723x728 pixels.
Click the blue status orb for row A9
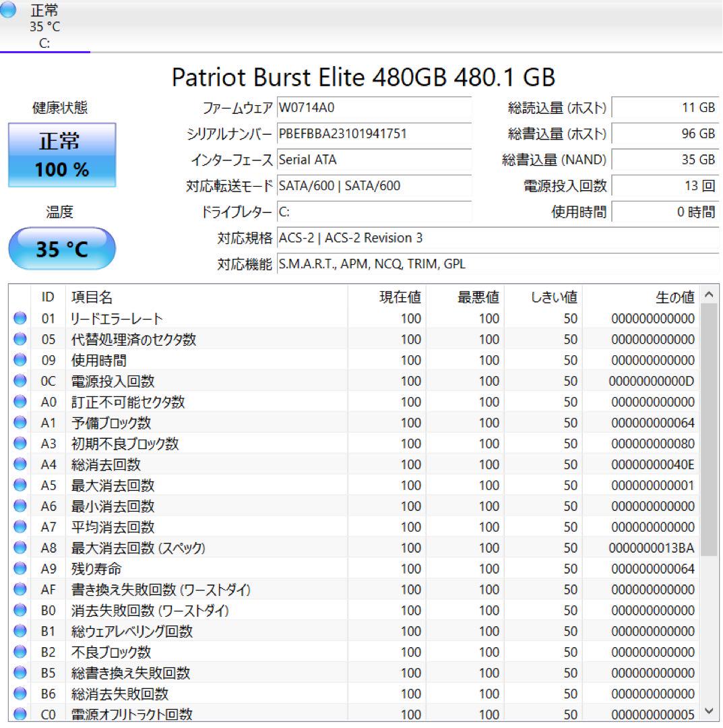pos(20,568)
